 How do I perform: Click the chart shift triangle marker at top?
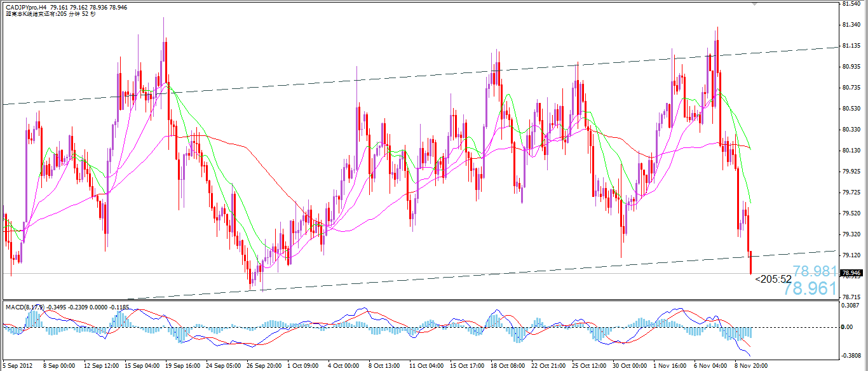click(x=754, y=4)
